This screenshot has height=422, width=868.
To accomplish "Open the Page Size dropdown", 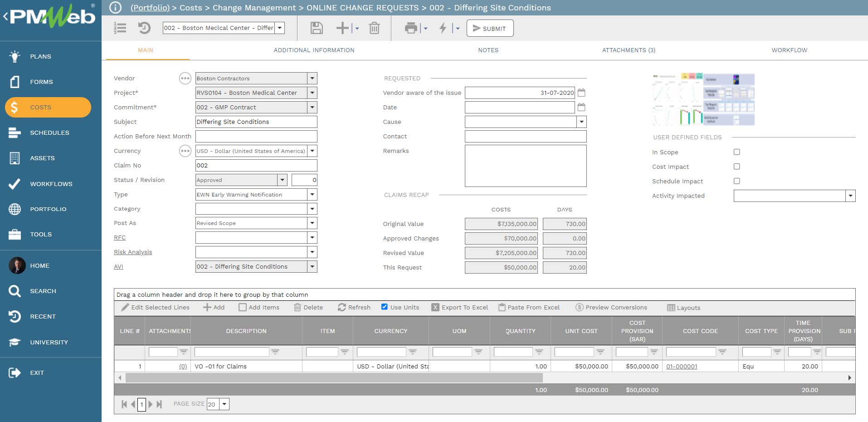I will (x=224, y=404).
